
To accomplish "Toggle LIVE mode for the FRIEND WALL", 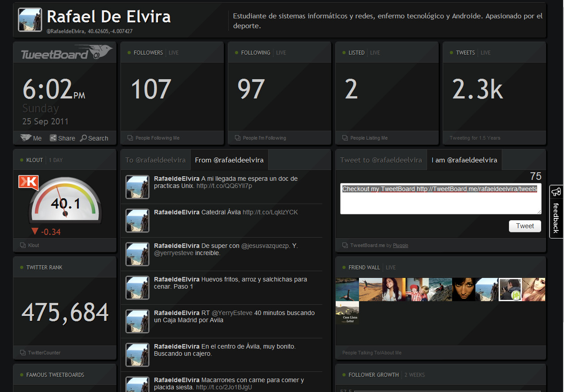I will point(391,267).
